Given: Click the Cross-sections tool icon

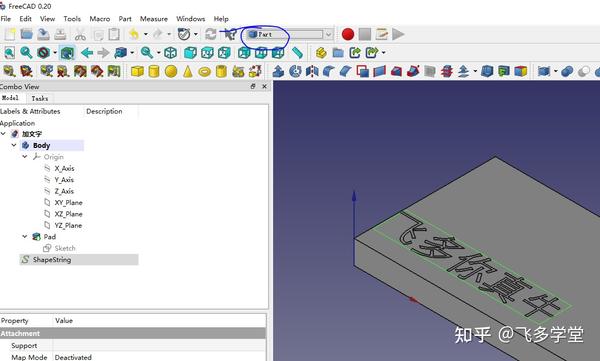Looking at the screenshot, I should click(447, 71).
